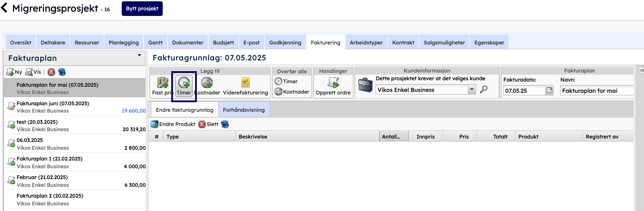This screenshot has height=211, width=644.
Task: Click the Fast pris add icon
Action: (162, 82)
